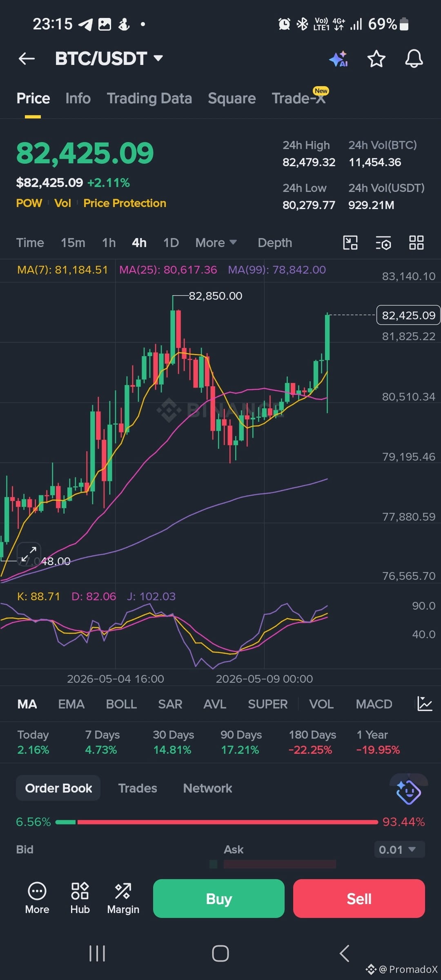Select the 15m timeframe
The image size is (441, 980).
click(x=73, y=243)
